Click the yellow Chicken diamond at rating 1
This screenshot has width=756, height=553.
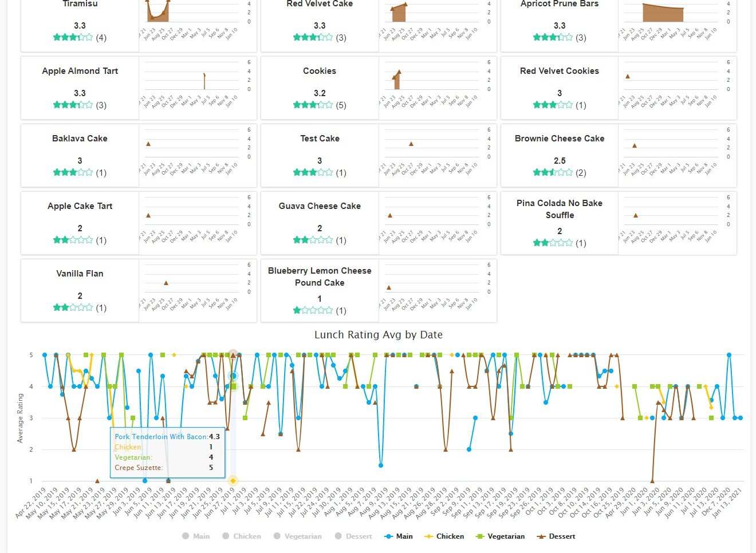pos(233,481)
